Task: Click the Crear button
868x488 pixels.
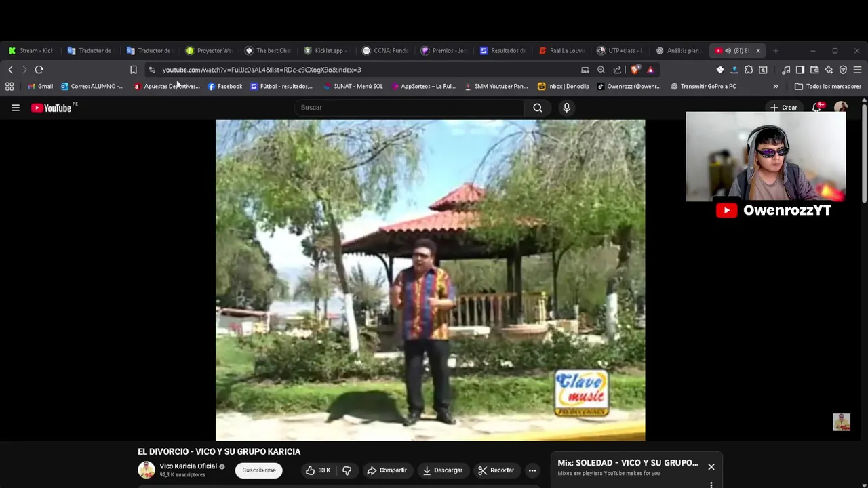Action: tap(783, 108)
